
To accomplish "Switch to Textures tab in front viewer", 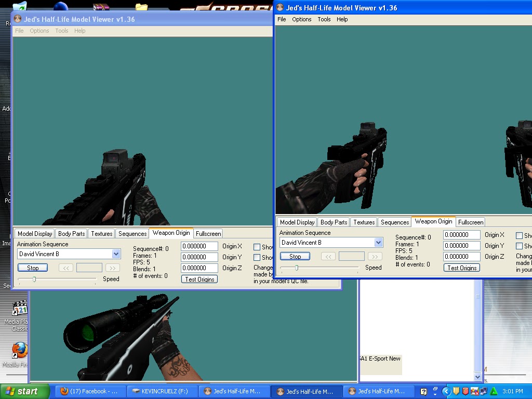I will click(364, 222).
